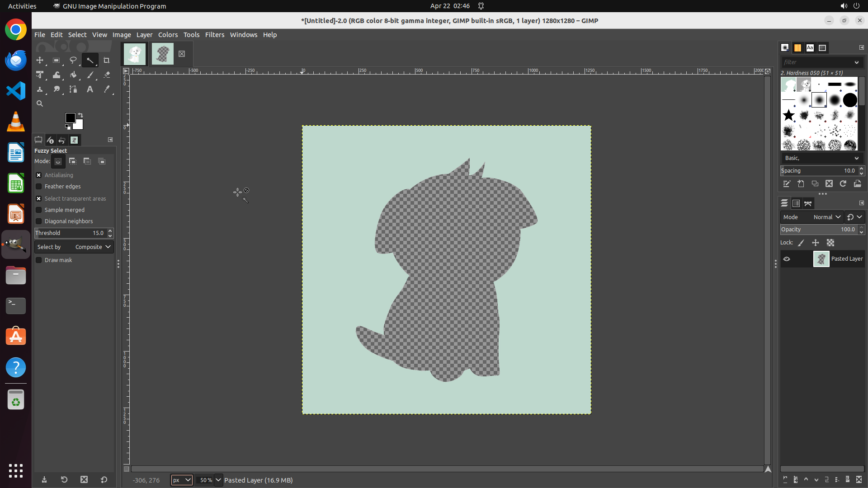Swap foreground and background colors
Viewport: 868px width, 488px height.
click(80, 115)
